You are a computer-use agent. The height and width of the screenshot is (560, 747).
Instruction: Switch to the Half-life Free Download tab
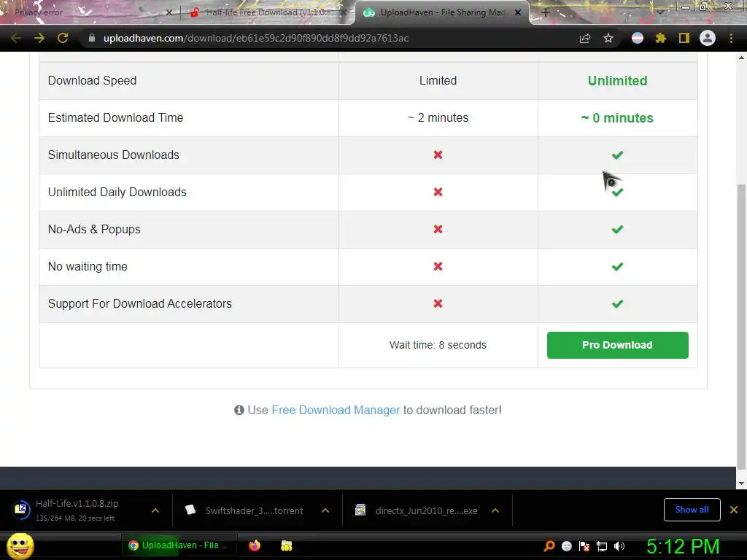[267, 12]
